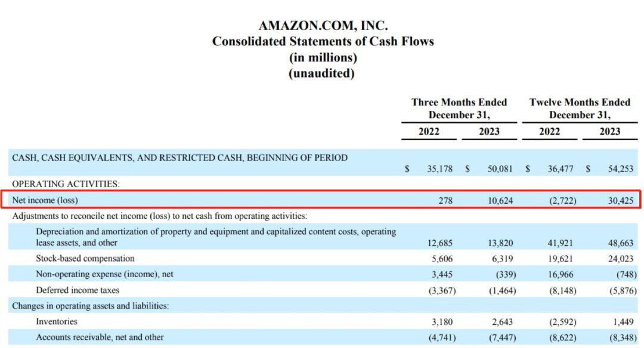Select the beginning cash value 54,253

[621, 169]
